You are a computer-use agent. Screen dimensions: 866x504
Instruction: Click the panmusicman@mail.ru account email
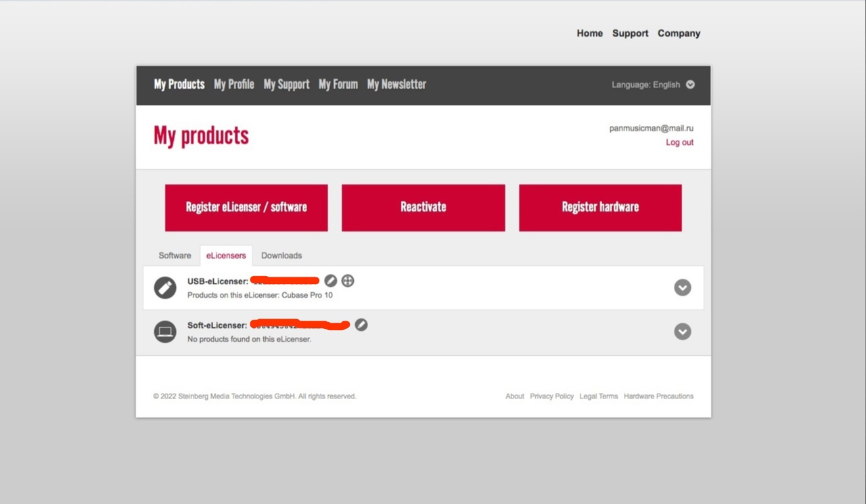652,128
